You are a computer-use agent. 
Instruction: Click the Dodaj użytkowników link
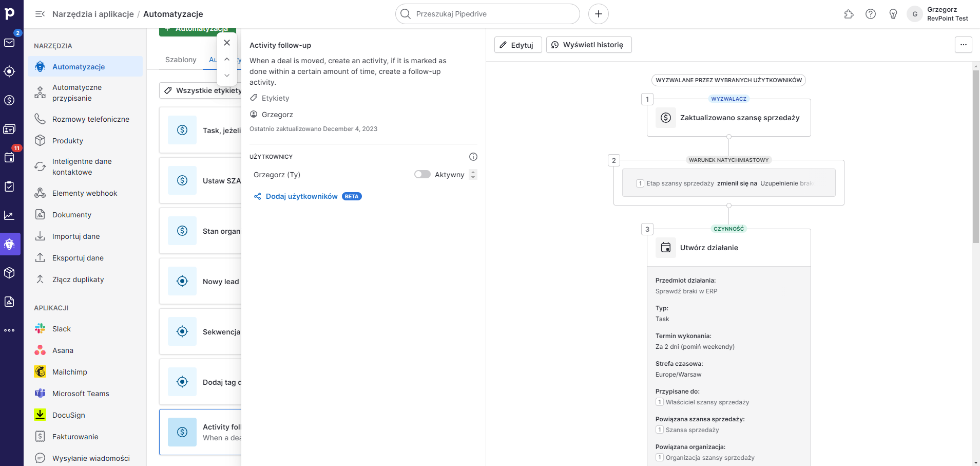[302, 196]
